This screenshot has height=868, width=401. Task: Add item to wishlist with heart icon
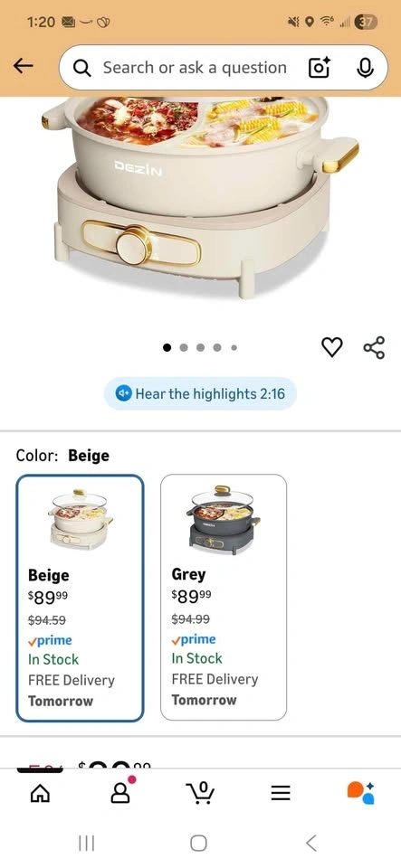[332, 347]
